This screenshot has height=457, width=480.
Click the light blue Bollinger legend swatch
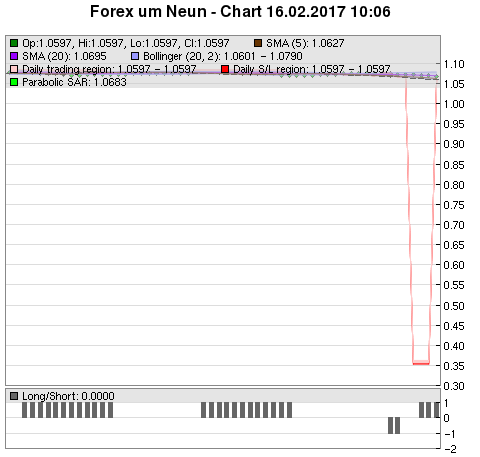click(x=135, y=56)
